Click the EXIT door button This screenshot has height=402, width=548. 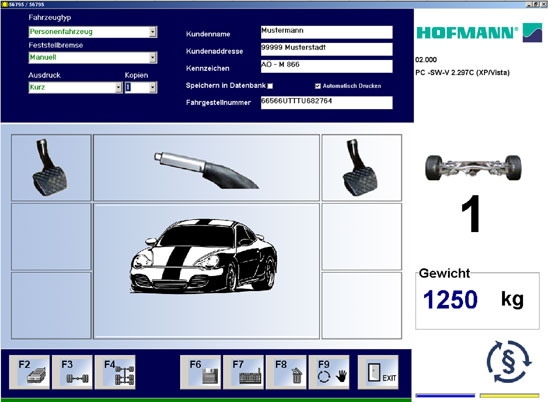point(378,372)
